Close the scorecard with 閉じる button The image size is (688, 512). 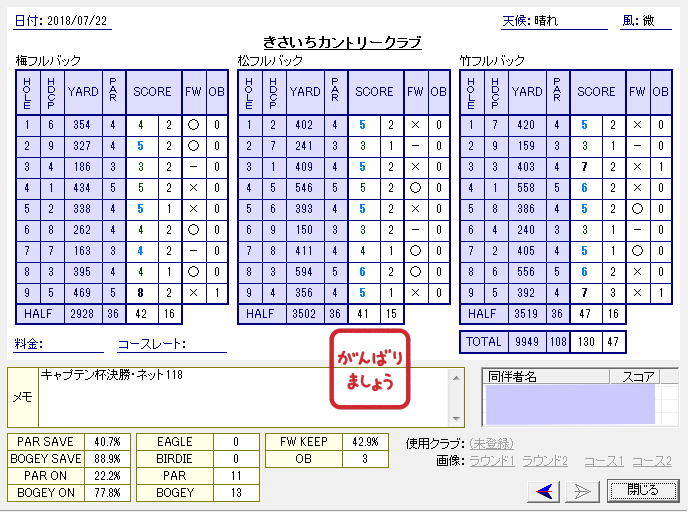(643, 490)
